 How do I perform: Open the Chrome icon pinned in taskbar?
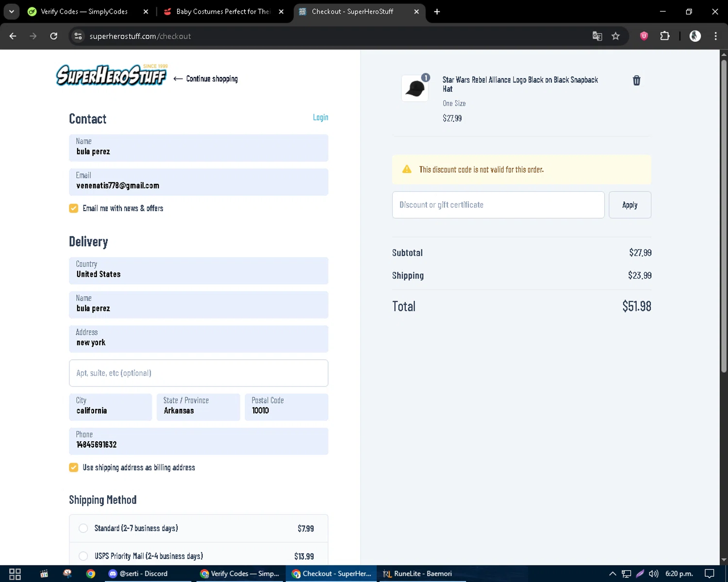(91, 574)
